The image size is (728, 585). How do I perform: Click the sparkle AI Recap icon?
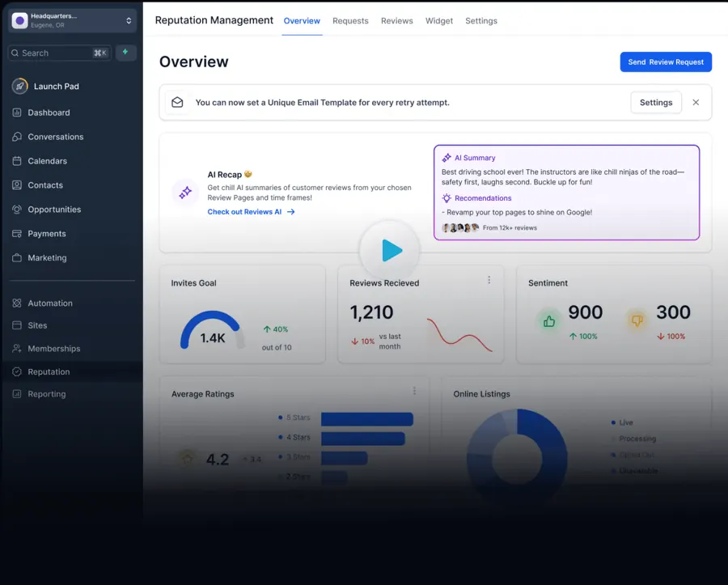point(185,193)
